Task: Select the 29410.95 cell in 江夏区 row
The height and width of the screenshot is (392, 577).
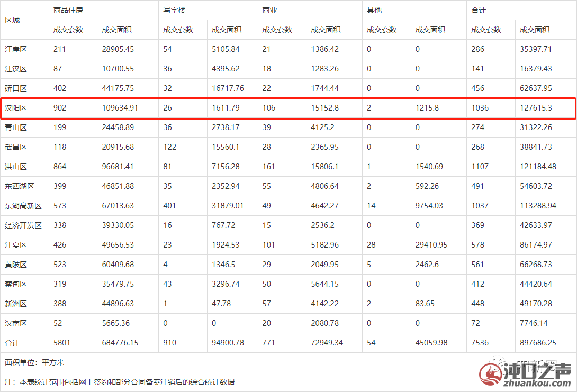Action: point(431,245)
